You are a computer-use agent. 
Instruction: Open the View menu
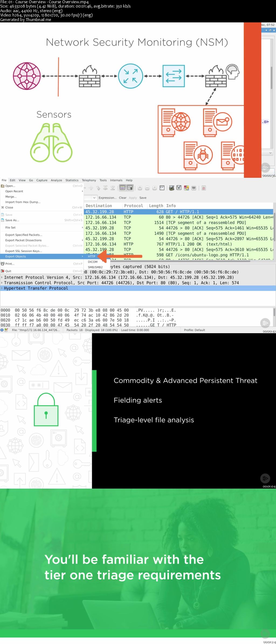tap(22, 180)
